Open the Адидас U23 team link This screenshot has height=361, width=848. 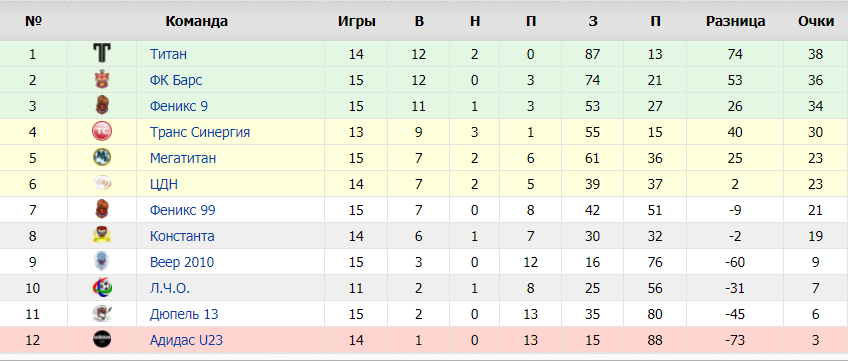186,340
